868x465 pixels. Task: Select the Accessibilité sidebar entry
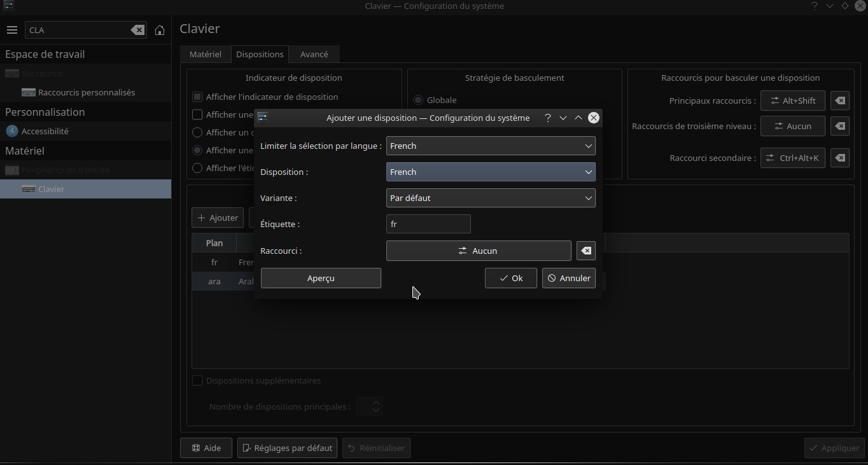coord(85,131)
